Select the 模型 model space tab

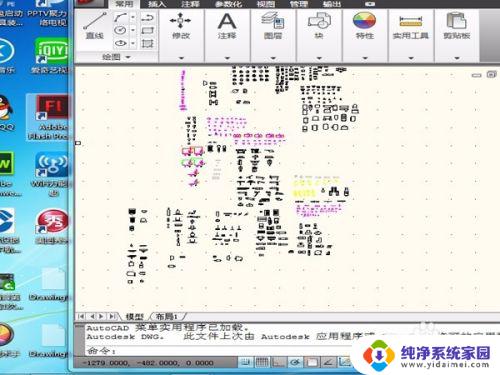135,316
